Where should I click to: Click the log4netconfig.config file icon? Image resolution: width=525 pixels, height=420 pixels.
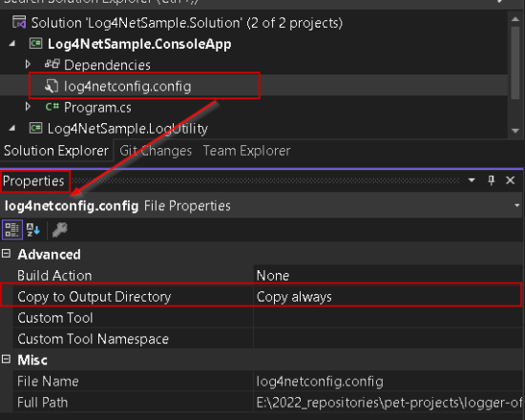pos(52,86)
